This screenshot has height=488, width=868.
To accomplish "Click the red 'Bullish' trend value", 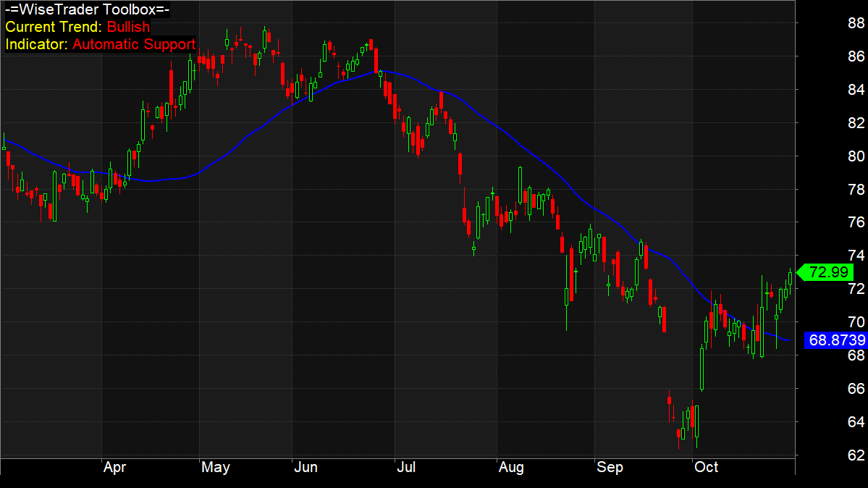I will click(x=128, y=27).
